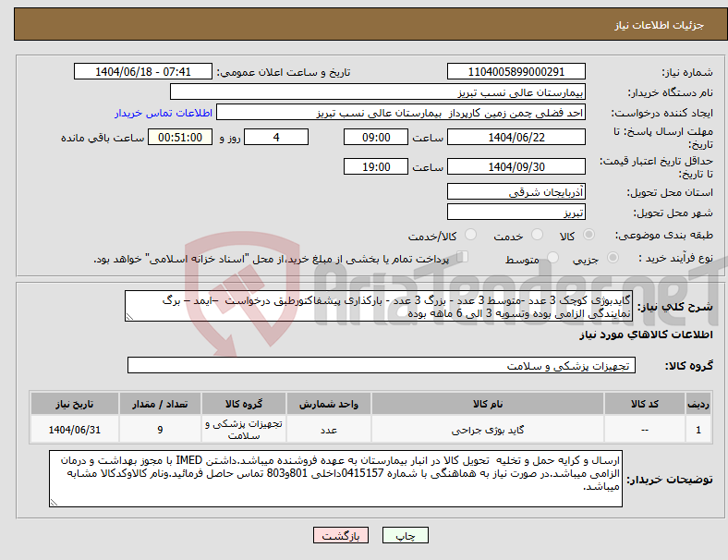The image size is (728, 560).
Task: Click the quantity cell 9
Action: point(160,430)
